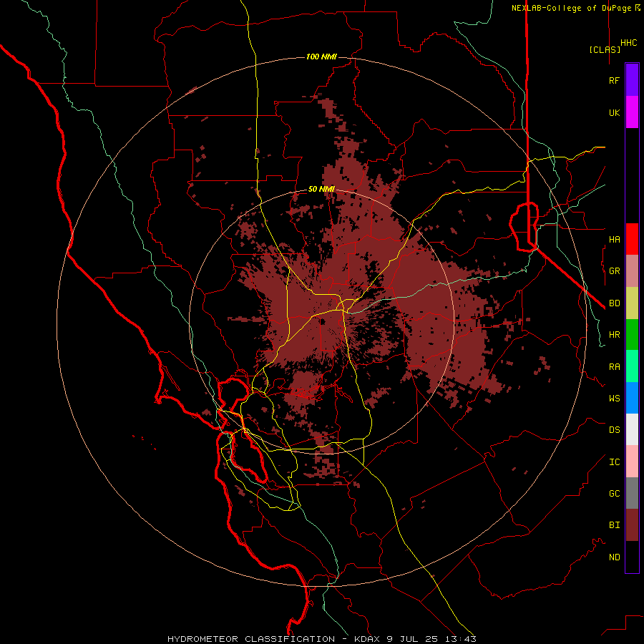Click the DS legend label

pos(614,430)
